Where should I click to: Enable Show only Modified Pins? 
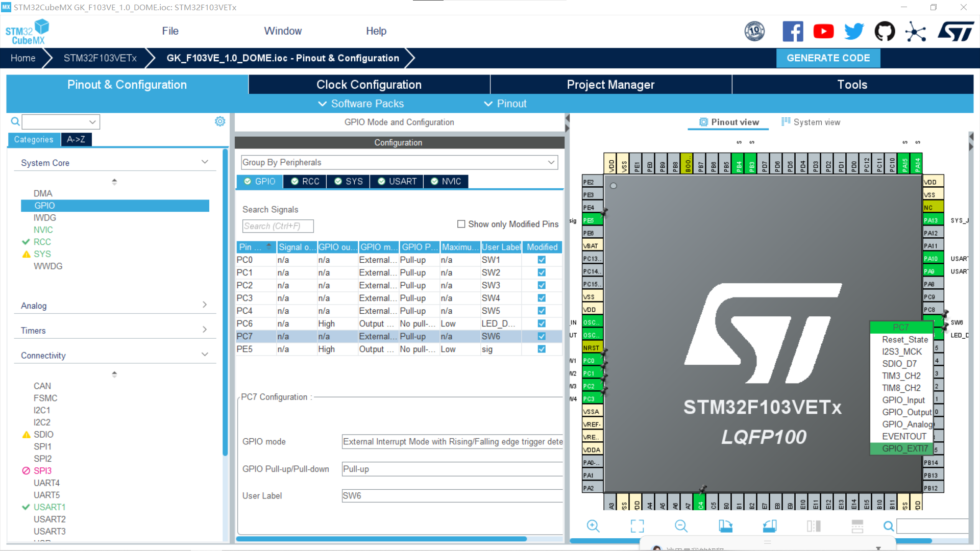(461, 223)
